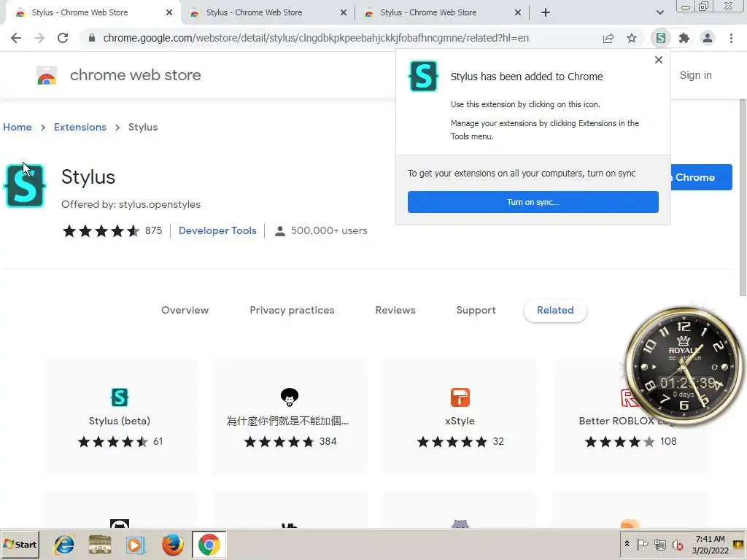
Task: Click the page vertical scrollbar thumb
Action: [742, 198]
